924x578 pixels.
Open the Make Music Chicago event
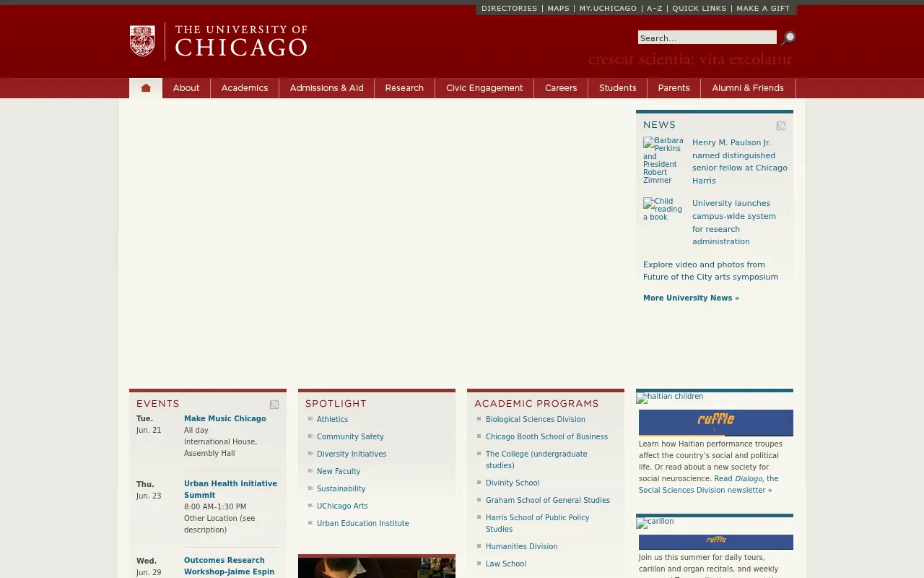225,419
